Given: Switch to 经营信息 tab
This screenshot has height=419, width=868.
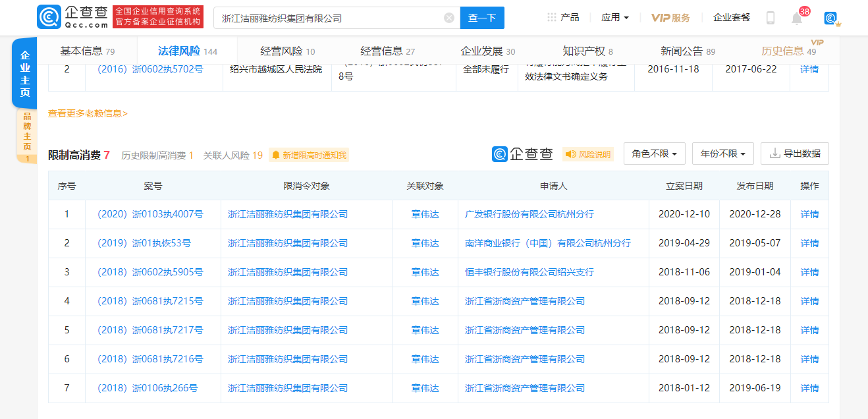Looking at the screenshot, I should [x=388, y=51].
